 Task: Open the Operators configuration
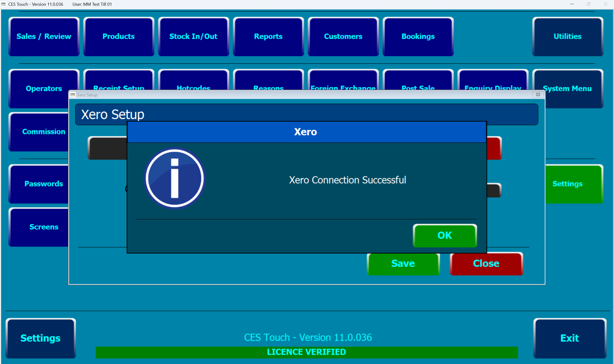[44, 89]
